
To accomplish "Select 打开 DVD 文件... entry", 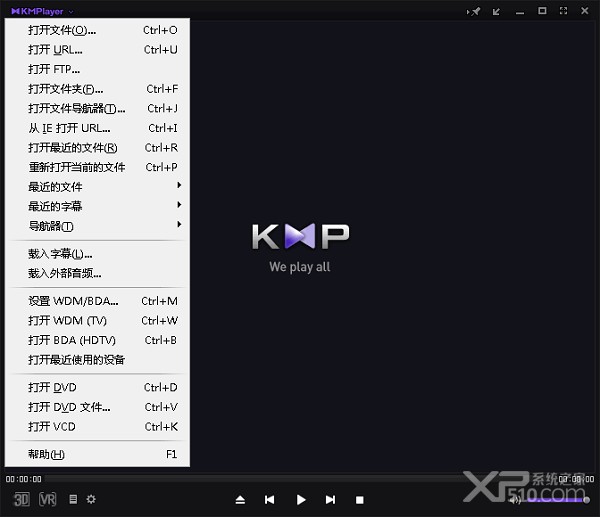I will 97,407.
